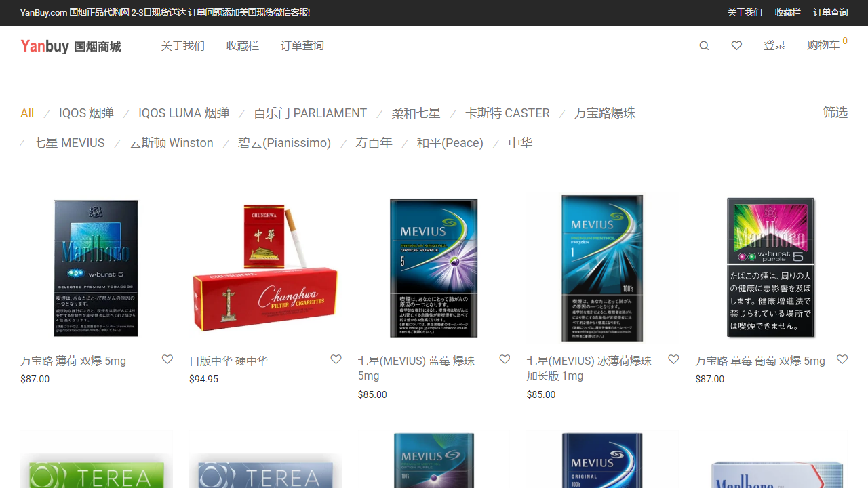868x488 pixels.
Task: Select 柔和七星 category
Action: pos(416,113)
